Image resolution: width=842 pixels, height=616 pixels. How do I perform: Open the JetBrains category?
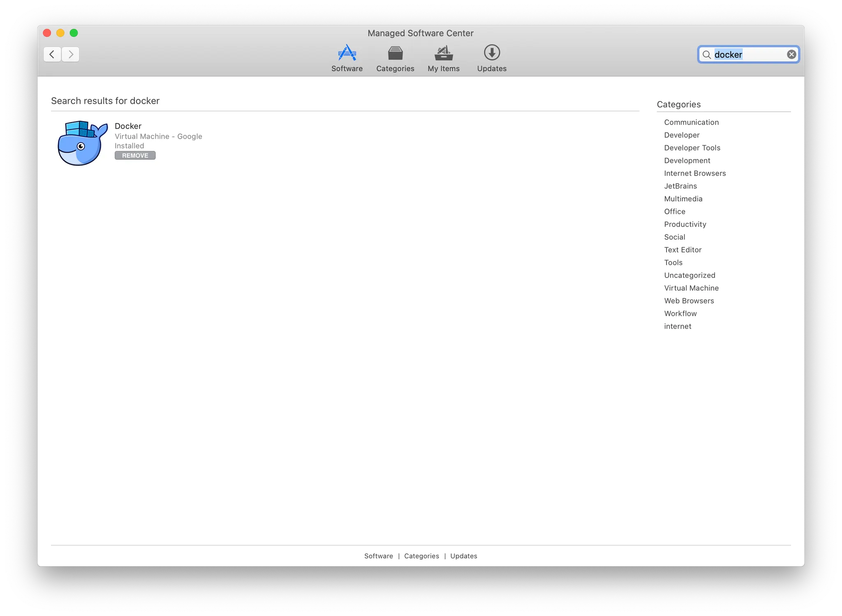tap(680, 186)
